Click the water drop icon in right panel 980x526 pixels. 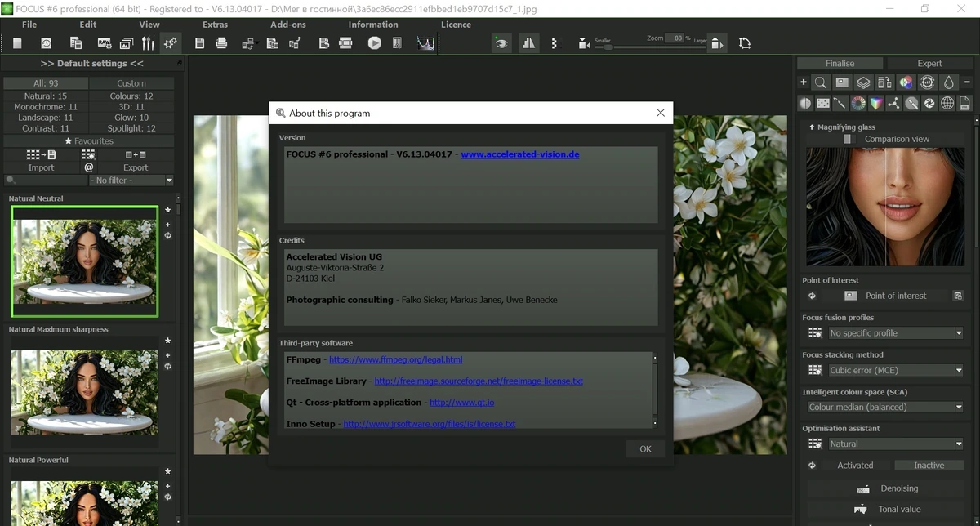click(948, 82)
